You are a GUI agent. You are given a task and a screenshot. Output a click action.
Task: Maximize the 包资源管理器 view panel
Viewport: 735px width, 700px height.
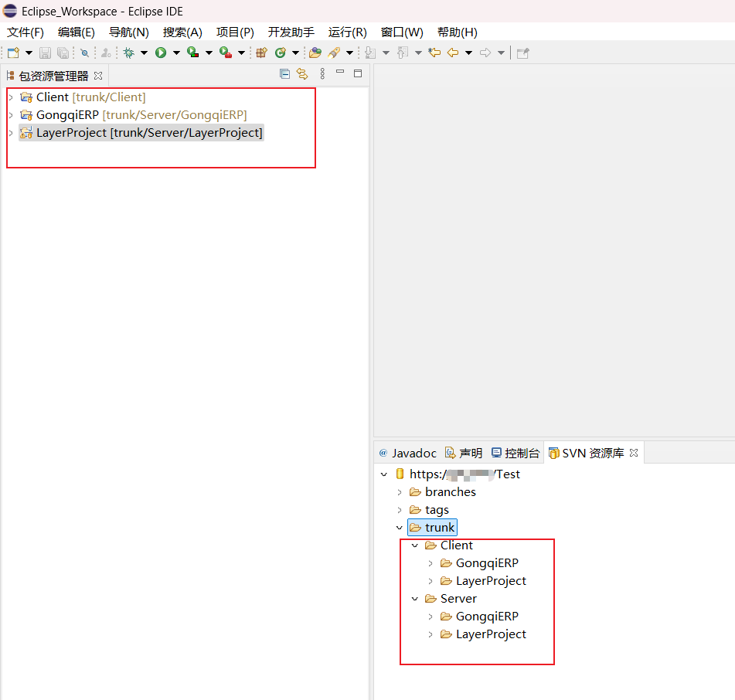pos(358,73)
